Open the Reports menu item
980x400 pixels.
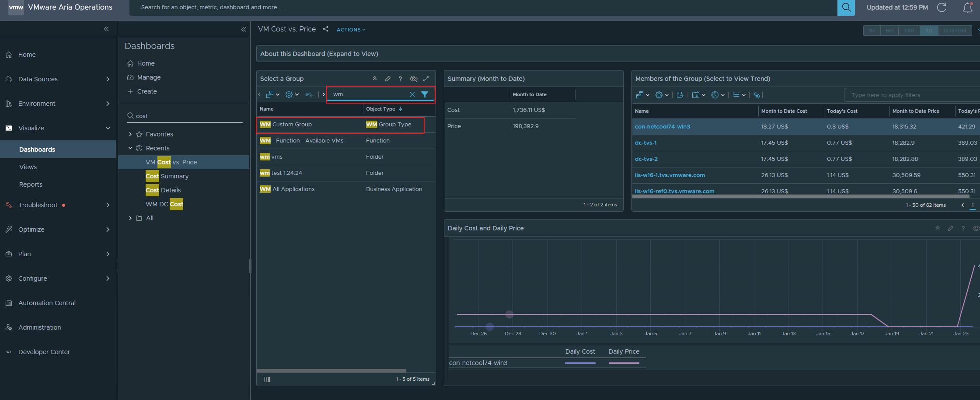pos(31,184)
